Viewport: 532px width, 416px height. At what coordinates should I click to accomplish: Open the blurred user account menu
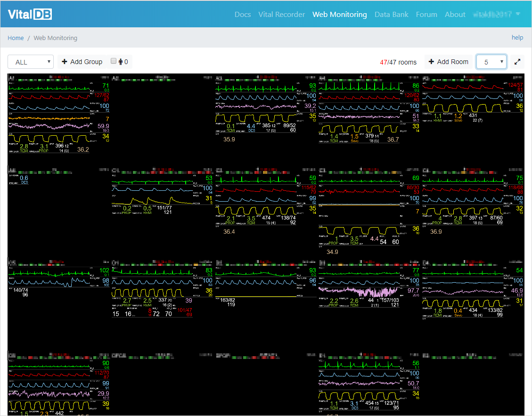coord(496,14)
